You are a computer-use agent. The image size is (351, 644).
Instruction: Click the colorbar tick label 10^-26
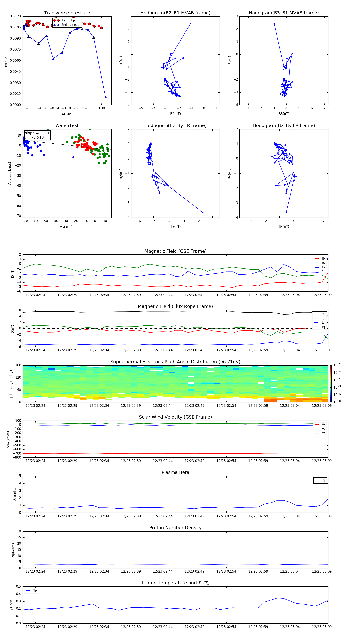[x=337, y=365]
